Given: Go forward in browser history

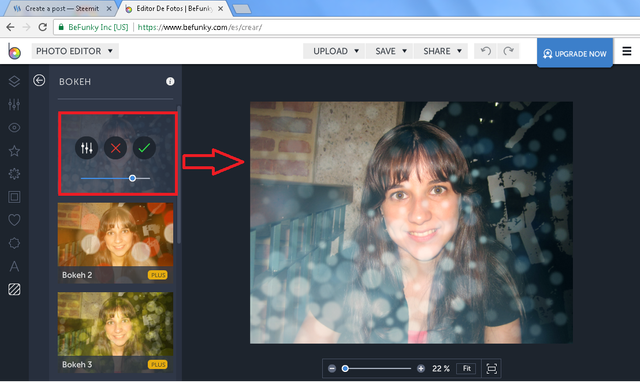Looking at the screenshot, I should pyautogui.click(x=27, y=27).
